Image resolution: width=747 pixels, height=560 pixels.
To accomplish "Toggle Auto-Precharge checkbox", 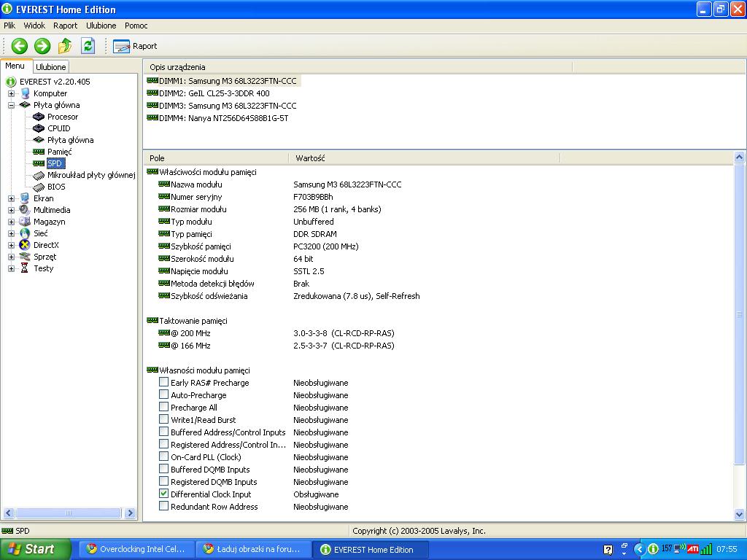I will click(163, 394).
